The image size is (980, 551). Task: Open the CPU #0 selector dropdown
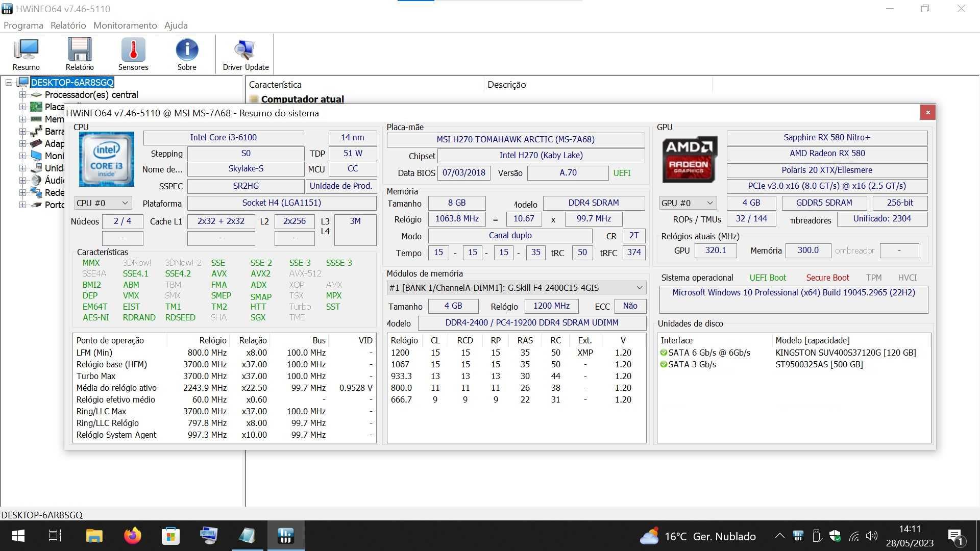click(103, 203)
